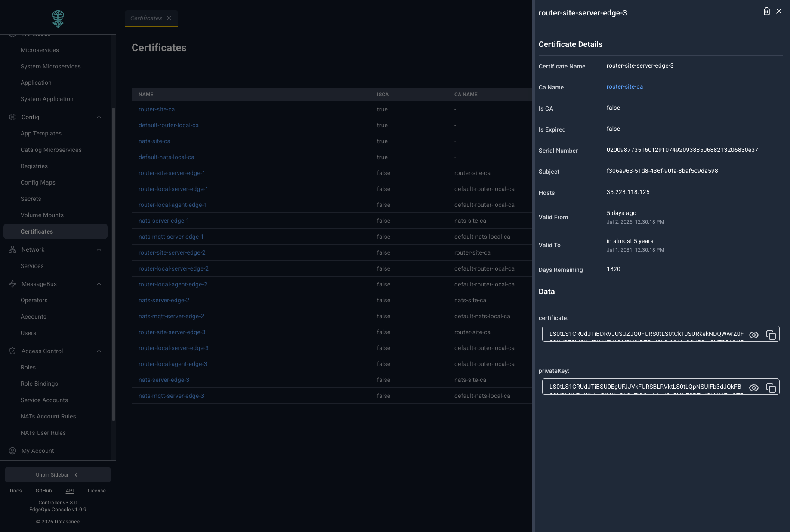Collapse the Access Control section chevron
790x532 pixels.
(x=99, y=351)
